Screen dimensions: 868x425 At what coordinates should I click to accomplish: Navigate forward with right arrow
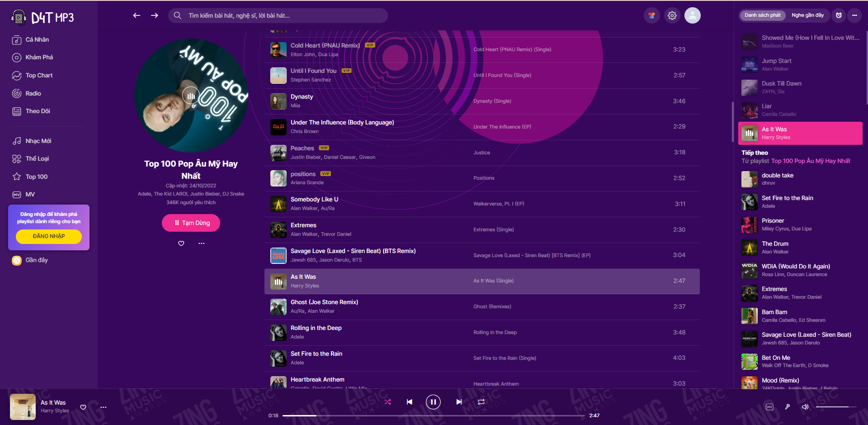[155, 15]
